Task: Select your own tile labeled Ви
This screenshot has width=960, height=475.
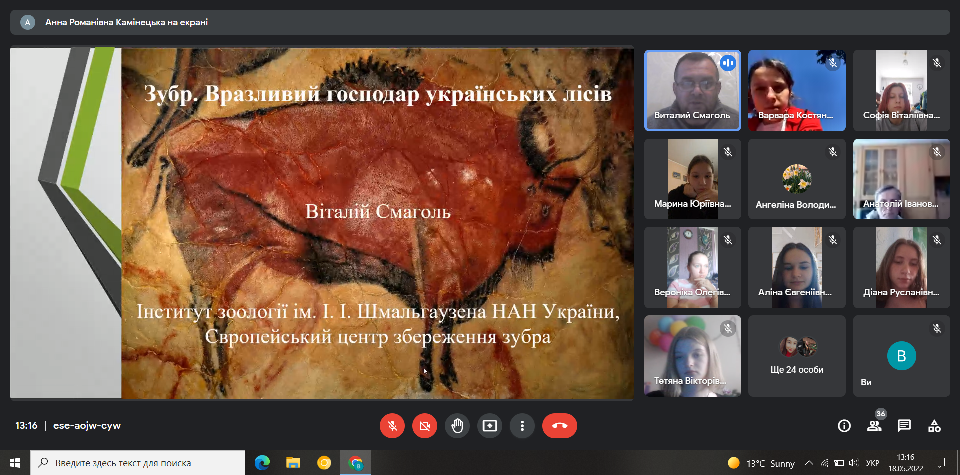Action: [901, 356]
